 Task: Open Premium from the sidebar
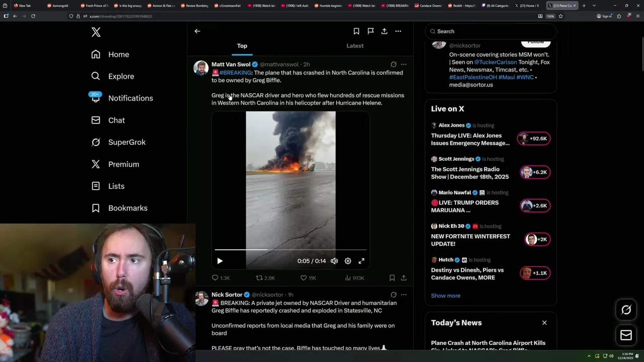(115, 164)
